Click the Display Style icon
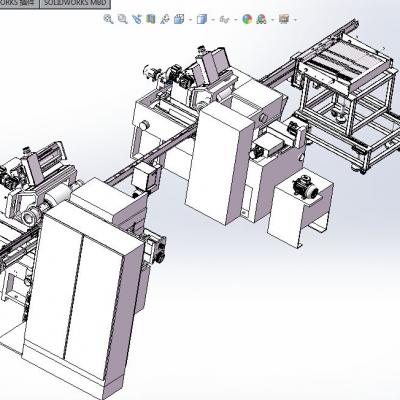400x400 pixels. pyautogui.click(x=202, y=19)
